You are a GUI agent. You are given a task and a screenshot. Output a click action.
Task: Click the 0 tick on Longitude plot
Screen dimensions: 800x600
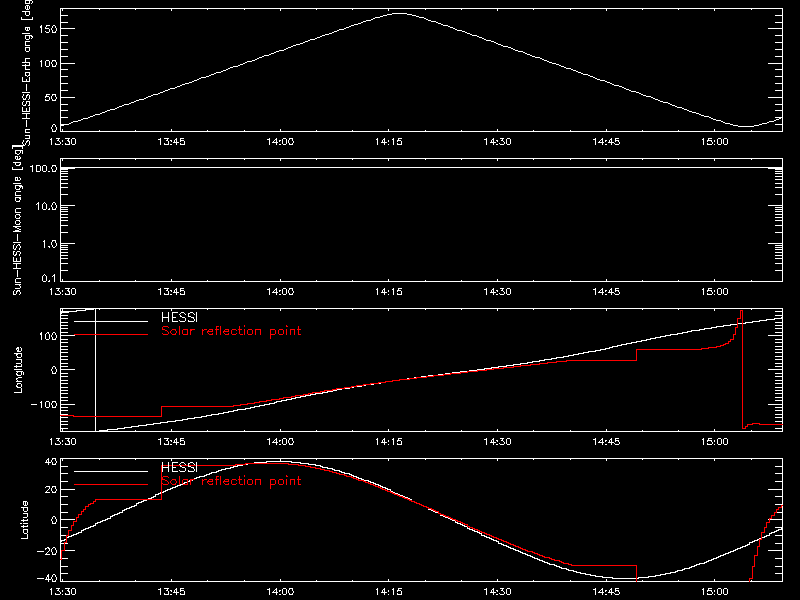54,370
